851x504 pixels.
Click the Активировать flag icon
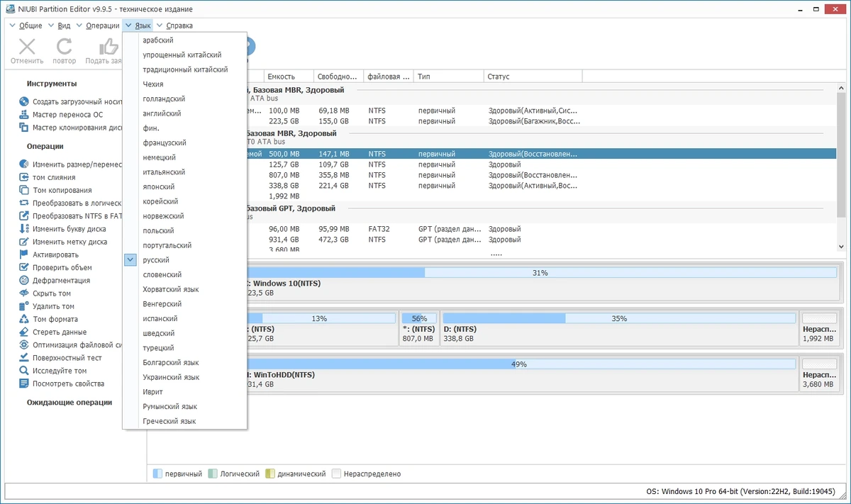[24, 254]
